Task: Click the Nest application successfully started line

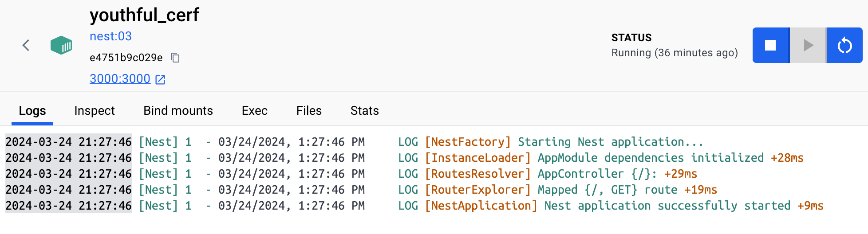Action: [x=414, y=206]
